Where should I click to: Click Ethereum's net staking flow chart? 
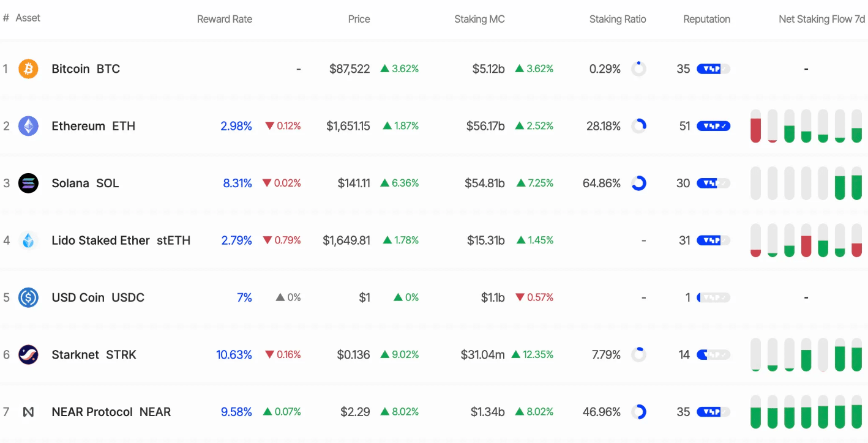pos(806,126)
